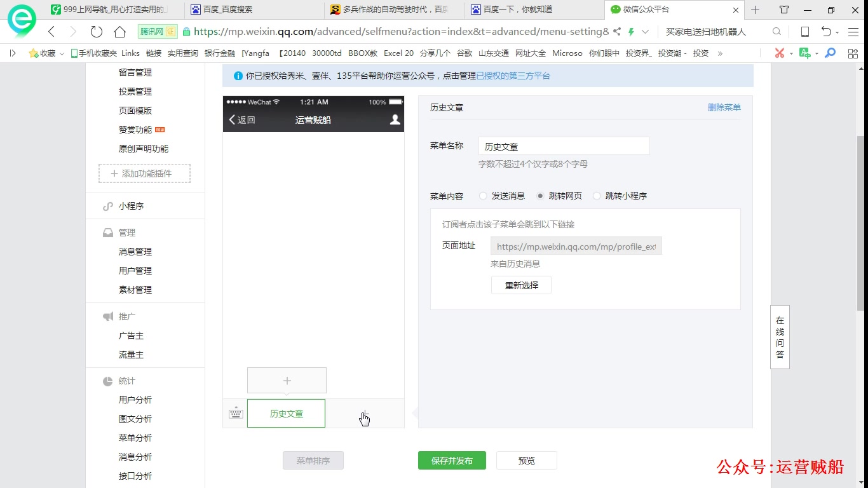The height and width of the screenshot is (488, 868).
Task: Open 消息管理 in the sidebar
Action: 135,252
